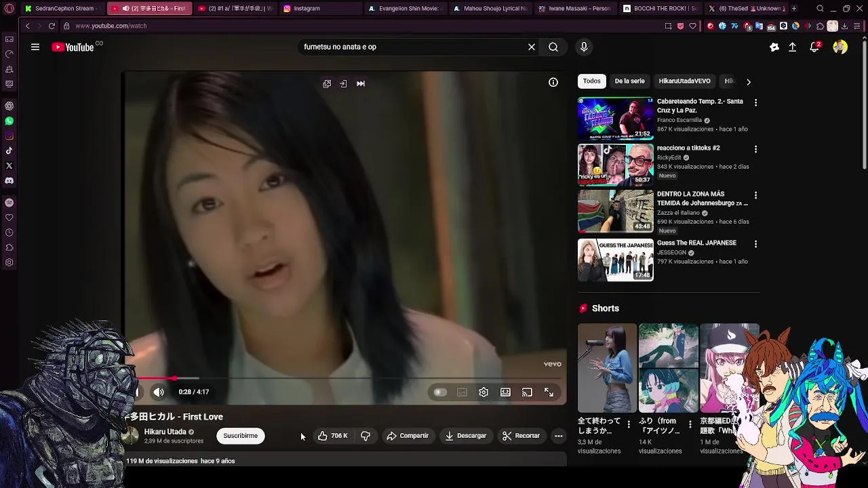The width and height of the screenshot is (868, 488).
Task: Open browsing history clock in sidebar
Action: tap(9, 232)
